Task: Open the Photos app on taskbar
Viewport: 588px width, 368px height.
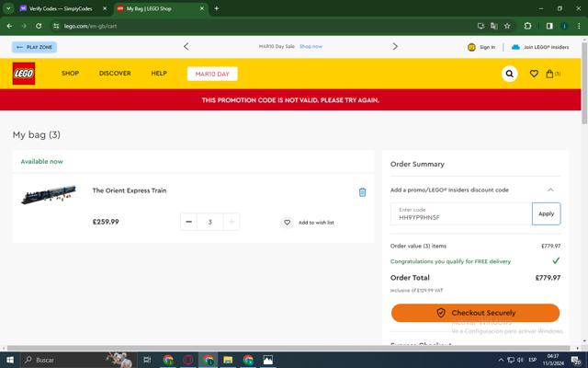Action: coord(267,360)
